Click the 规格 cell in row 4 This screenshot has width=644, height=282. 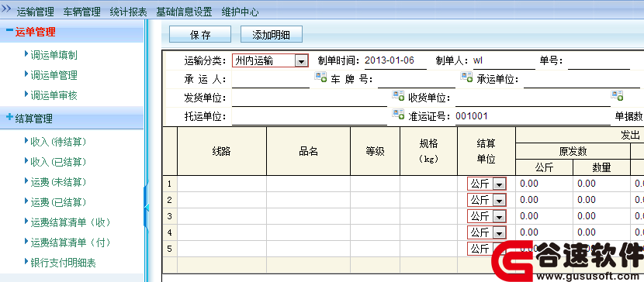point(428,232)
